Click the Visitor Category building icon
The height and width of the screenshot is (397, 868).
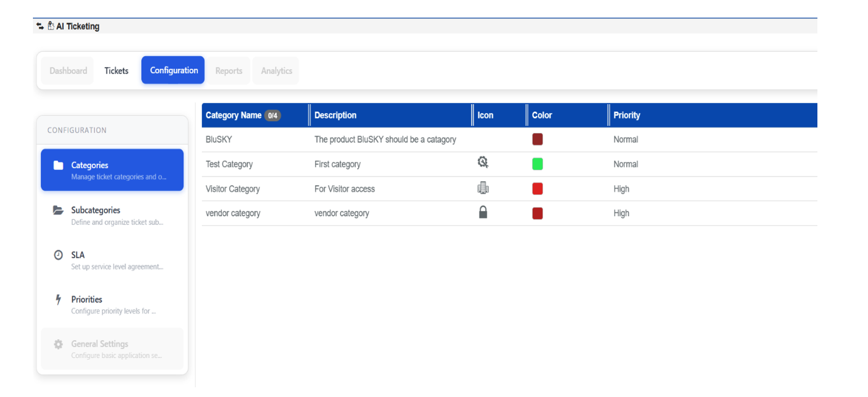483,189
